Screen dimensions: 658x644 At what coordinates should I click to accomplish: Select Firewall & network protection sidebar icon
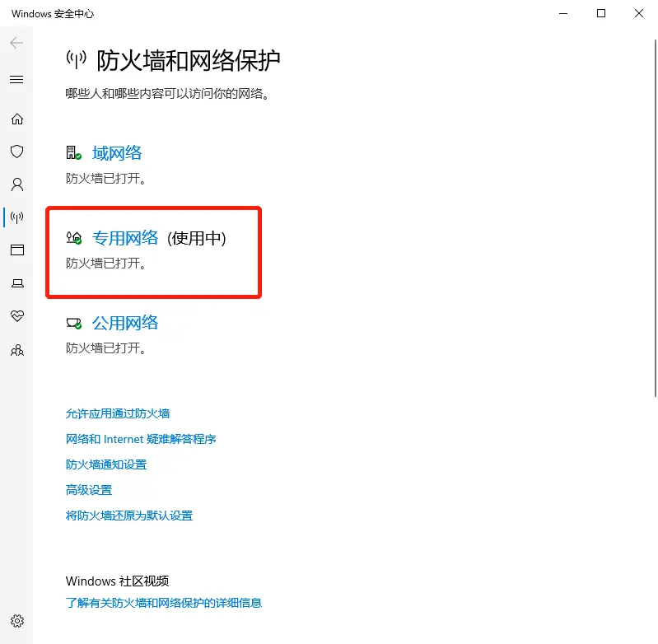click(x=17, y=217)
